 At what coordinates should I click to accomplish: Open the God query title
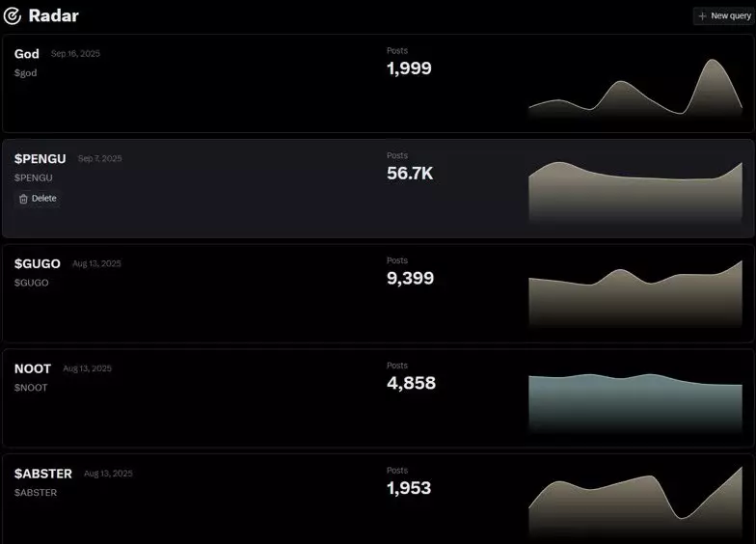[27, 54]
